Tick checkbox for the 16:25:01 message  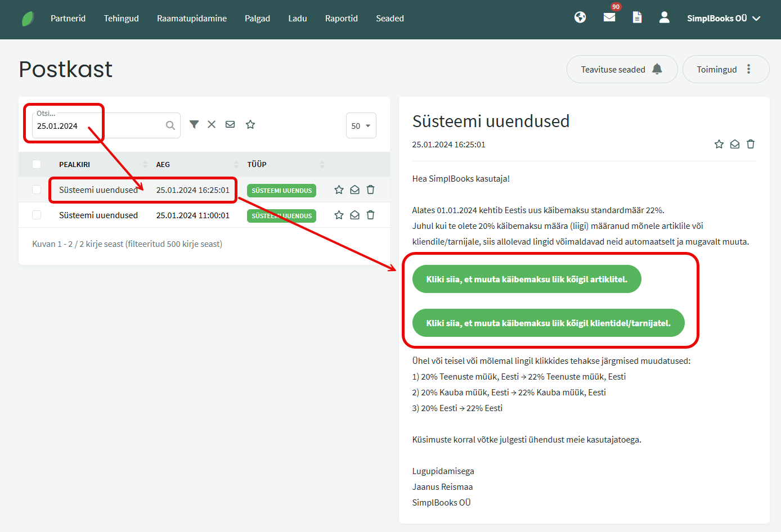pos(37,190)
